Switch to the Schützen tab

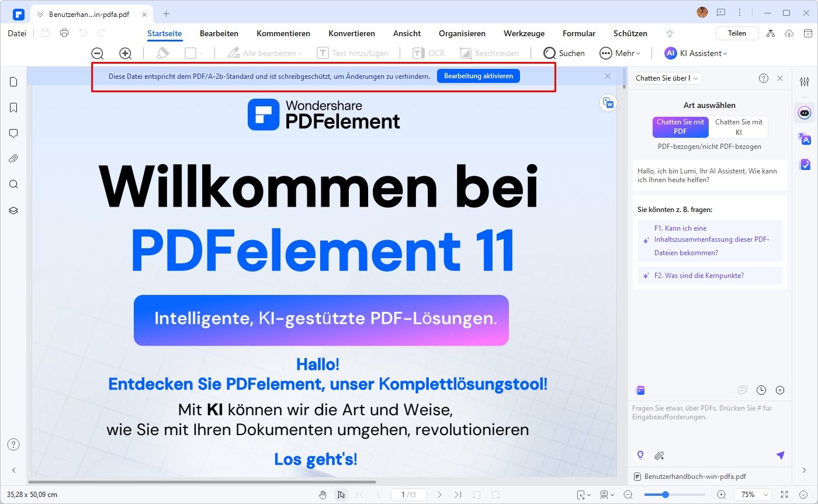point(630,33)
